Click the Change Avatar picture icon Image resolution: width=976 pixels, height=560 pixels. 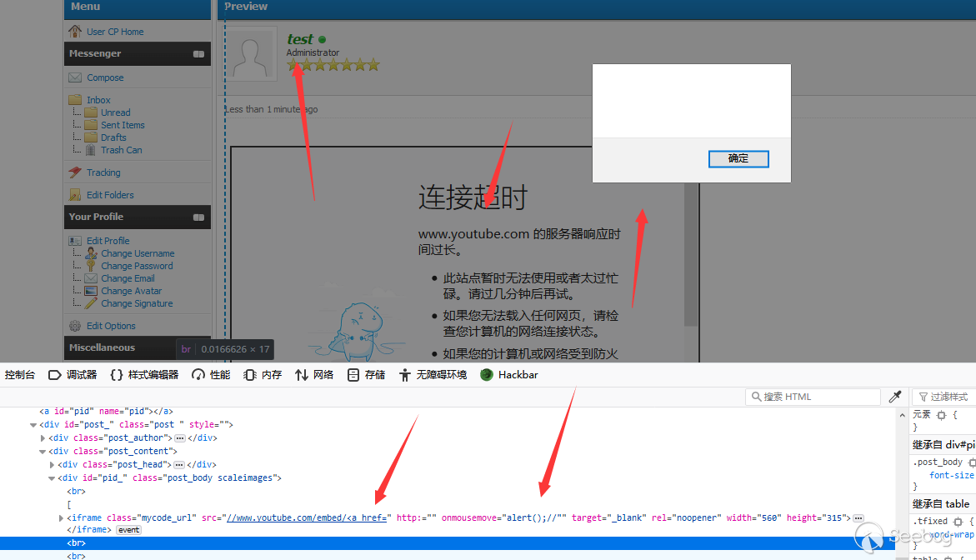(91, 291)
